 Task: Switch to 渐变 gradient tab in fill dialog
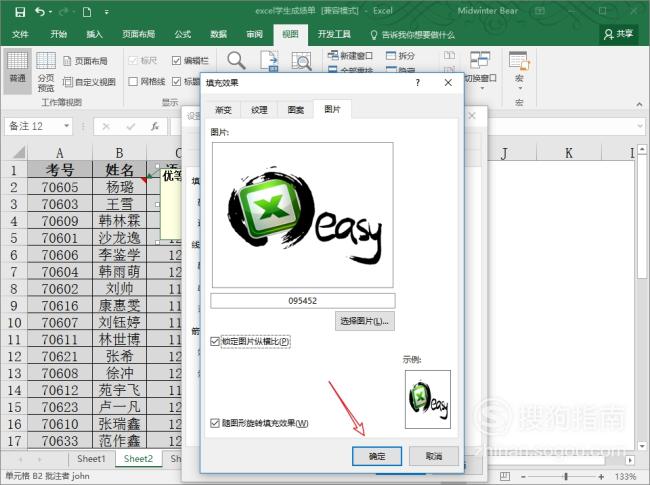pos(223,110)
